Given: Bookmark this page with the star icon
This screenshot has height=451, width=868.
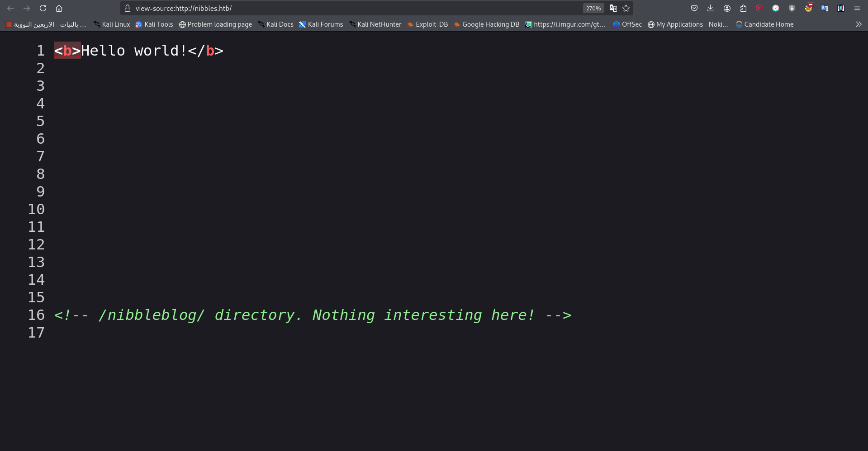Looking at the screenshot, I should pyautogui.click(x=626, y=8).
